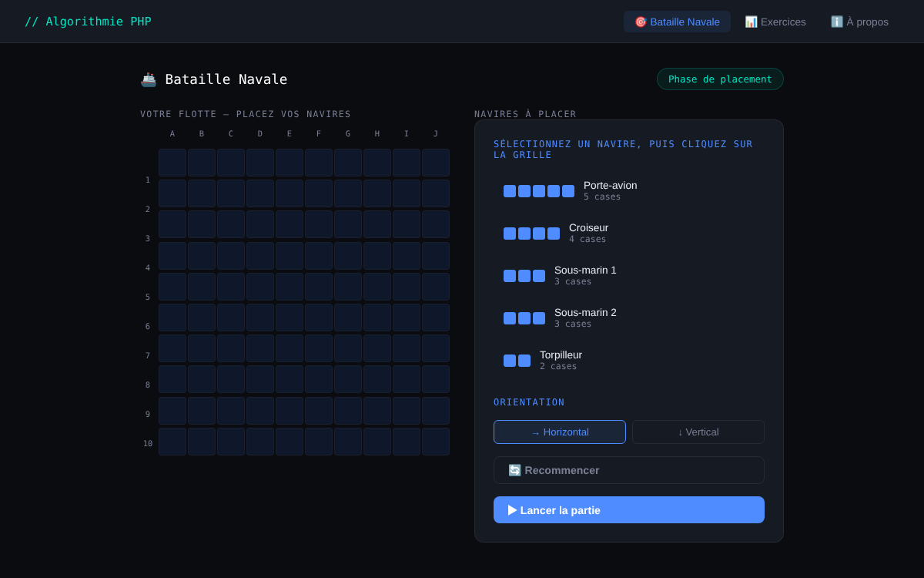Click the Algorithmie PHP site logo
The height and width of the screenshot is (578, 924).
[x=88, y=22]
